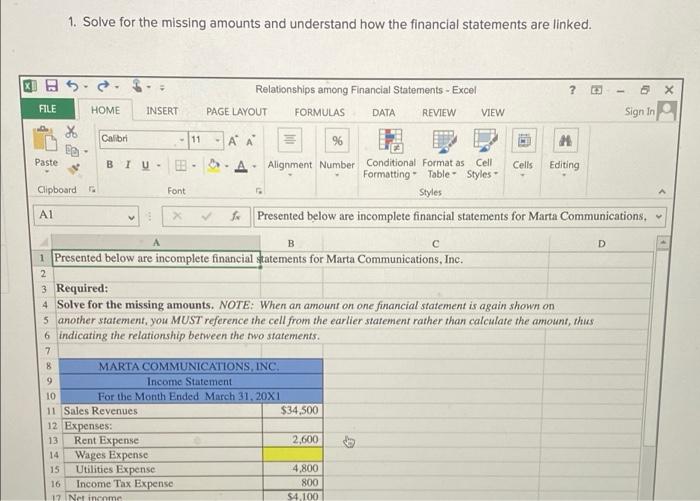The height and width of the screenshot is (501, 700).
Task: Select the Rent Expense 2,600 cell
Action: 292,440
